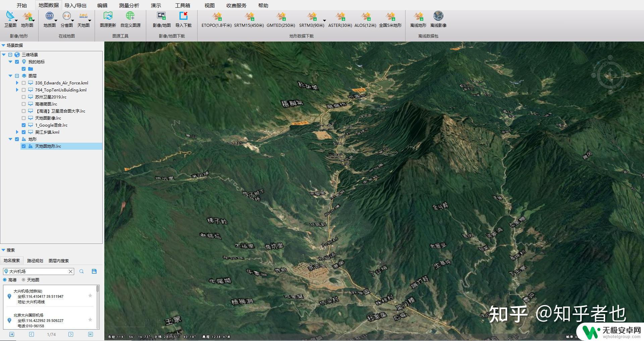This screenshot has width=644, height=341.
Task: Toggle 我的地标 checkbox
Action: click(17, 62)
